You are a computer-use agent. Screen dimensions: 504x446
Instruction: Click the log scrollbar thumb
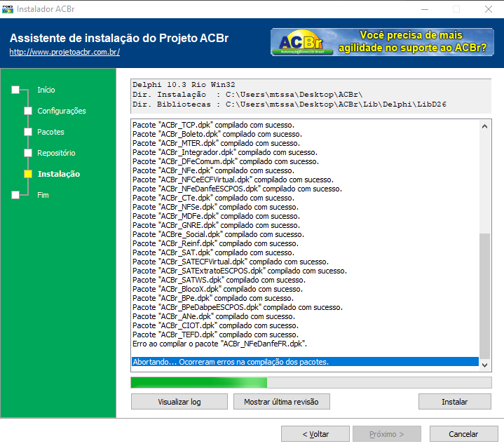(484, 296)
